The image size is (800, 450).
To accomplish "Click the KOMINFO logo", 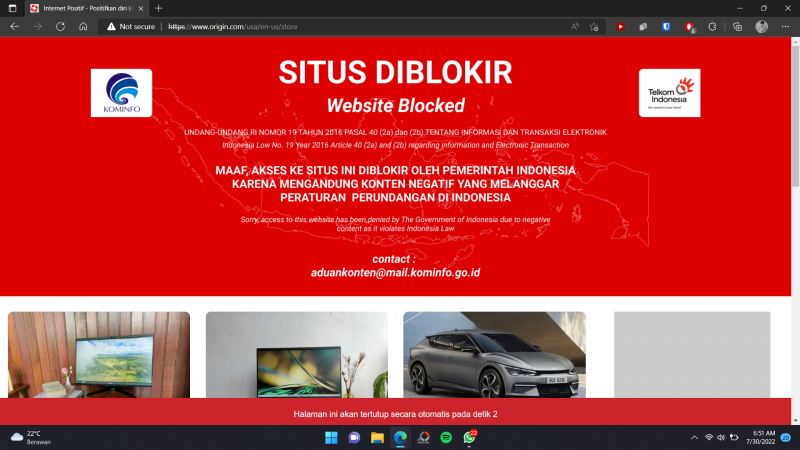I will [121, 93].
